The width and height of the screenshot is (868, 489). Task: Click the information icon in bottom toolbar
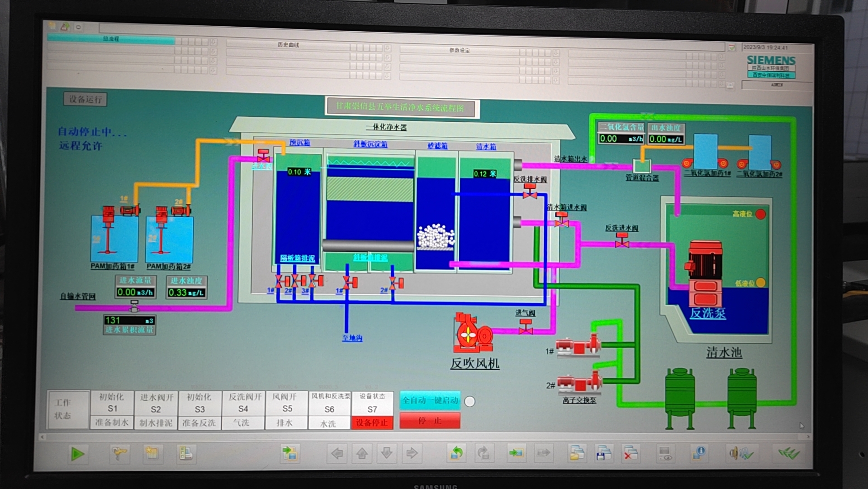tap(699, 453)
